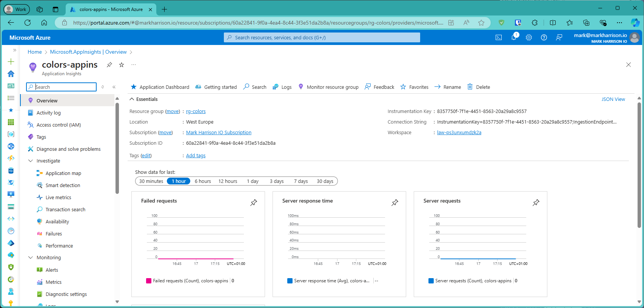Pin the Server requests chart
The width and height of the screenshot is (644, 308).
pyautogui.click(x=536, y=203)
